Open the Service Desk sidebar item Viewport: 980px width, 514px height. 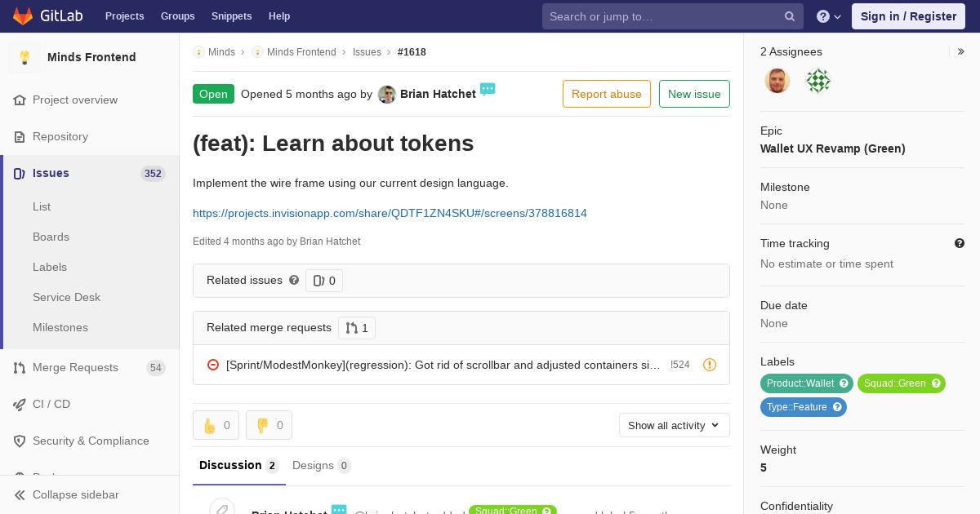66,297
